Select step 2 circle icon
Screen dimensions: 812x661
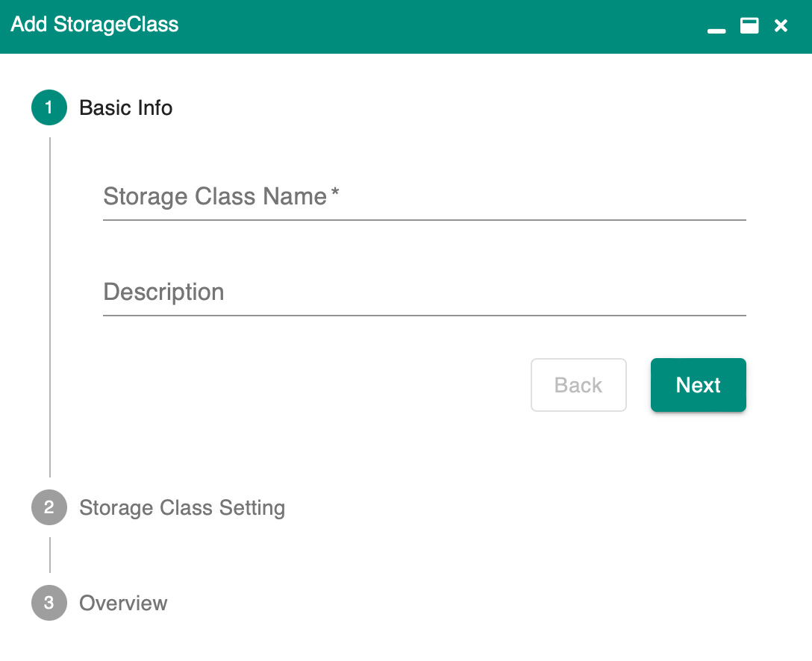49,507
